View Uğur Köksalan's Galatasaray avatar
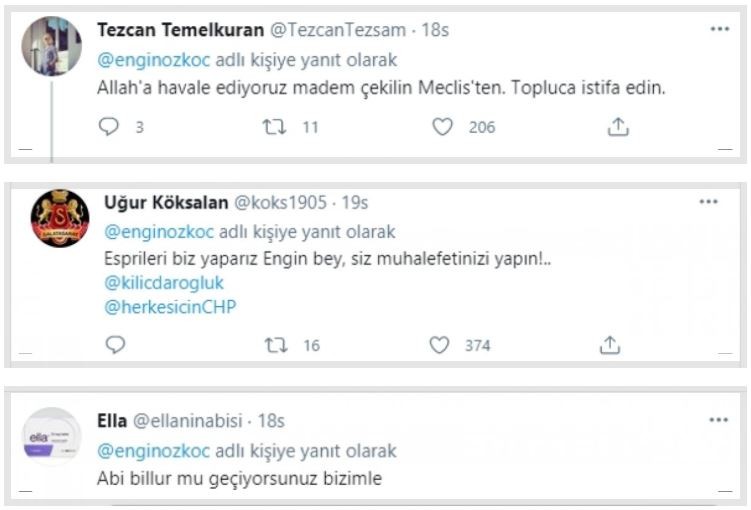The image size is (751, 510). (60, 218)
